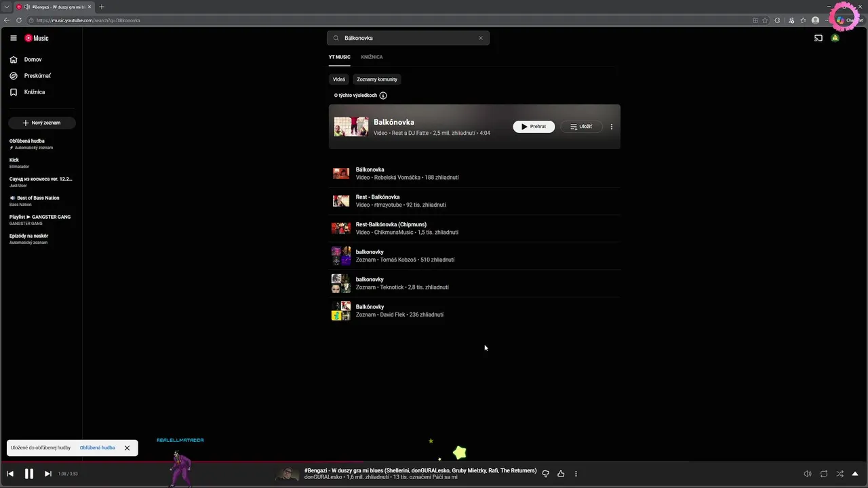The width and height of the screenshot is (868, 488).
Task: Toggle repeat mode
Action: [824, 474]
